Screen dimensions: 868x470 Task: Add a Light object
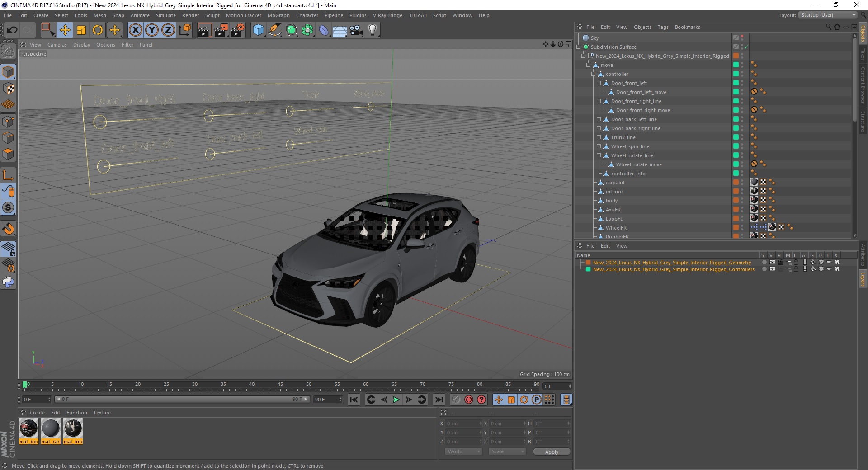373,30
